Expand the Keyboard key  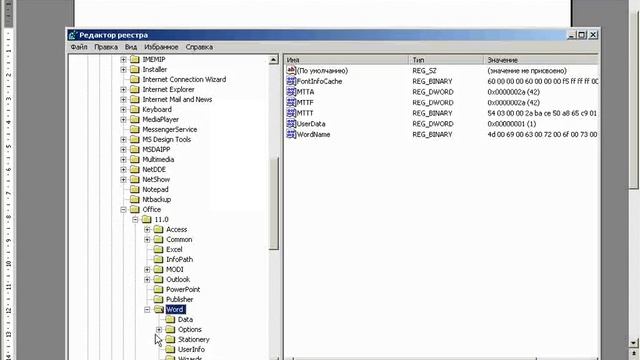[123, 109]
